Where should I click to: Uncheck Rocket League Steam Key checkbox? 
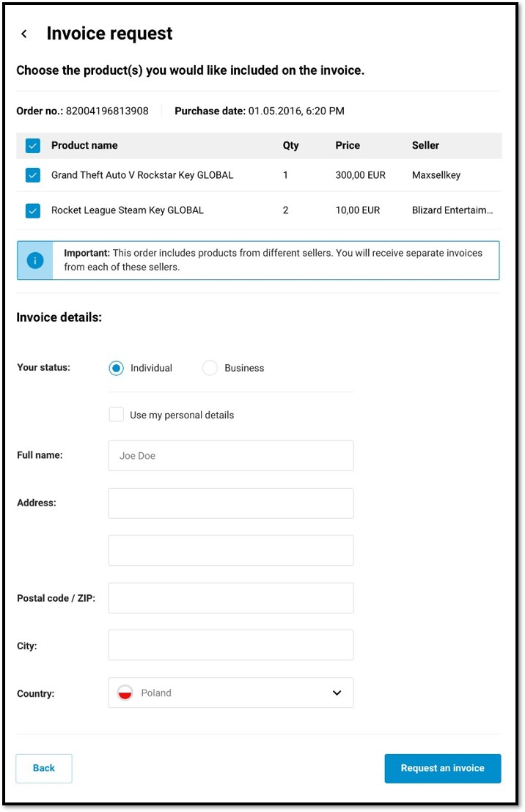[x=33, y=210]
